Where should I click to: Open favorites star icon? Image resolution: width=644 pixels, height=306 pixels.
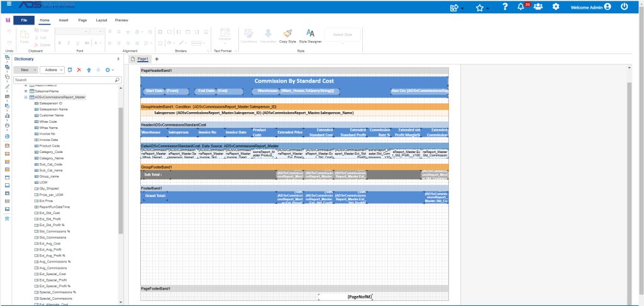tap(479, 8)
